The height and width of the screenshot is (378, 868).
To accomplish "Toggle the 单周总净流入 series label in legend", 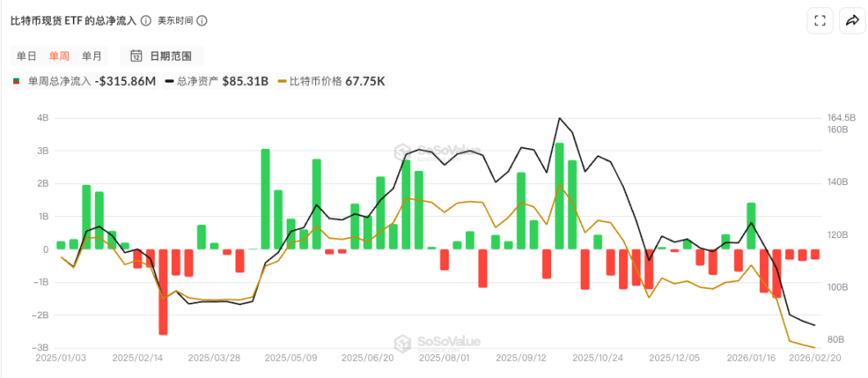I will pos(61,82).
